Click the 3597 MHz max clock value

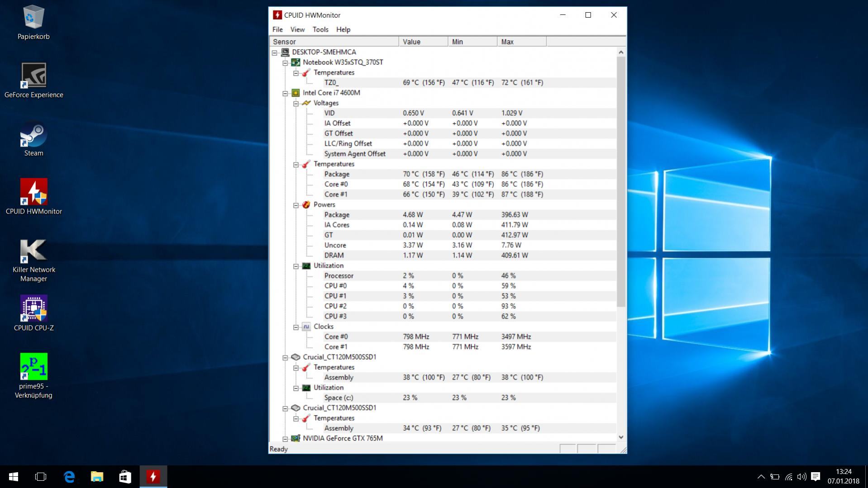pyautogui.click(x=516, y=347)
